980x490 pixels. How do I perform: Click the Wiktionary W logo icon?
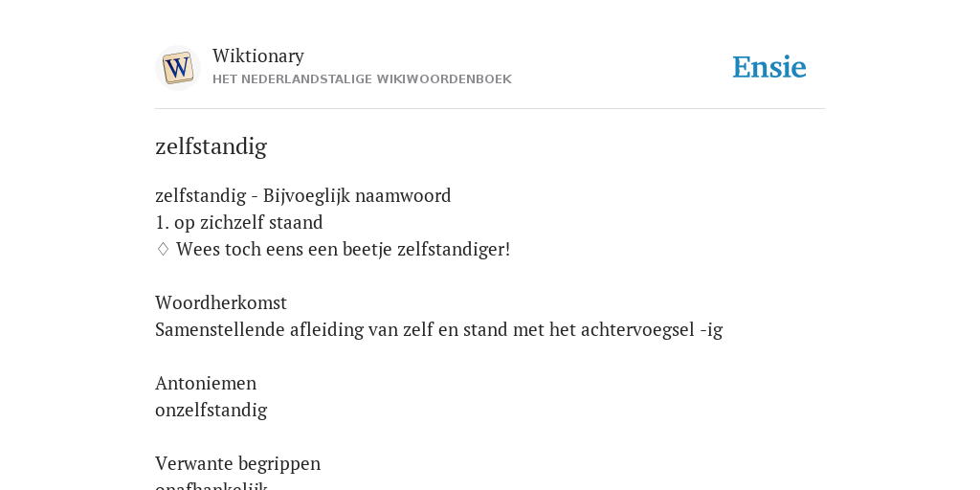[x=177, y=68]
